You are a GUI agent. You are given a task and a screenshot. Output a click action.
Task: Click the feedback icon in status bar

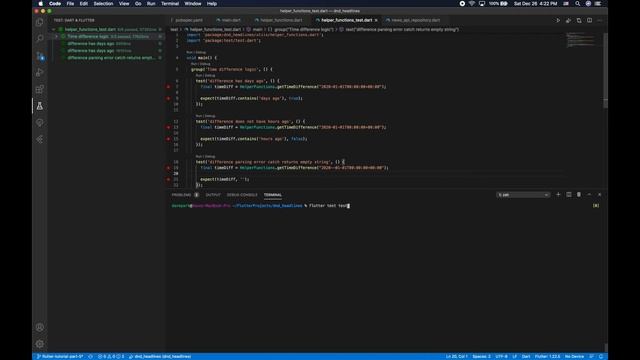(x=591, y=356)
